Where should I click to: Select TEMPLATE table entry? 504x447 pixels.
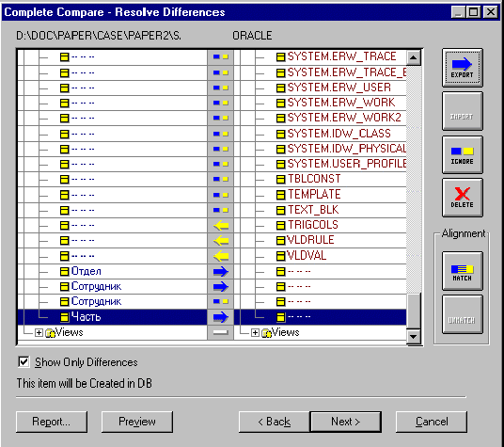(314, 194)
